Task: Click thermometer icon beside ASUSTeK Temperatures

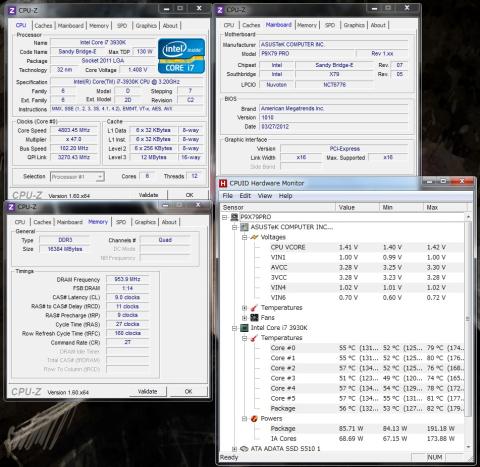Action: click(x=254, y=308)
